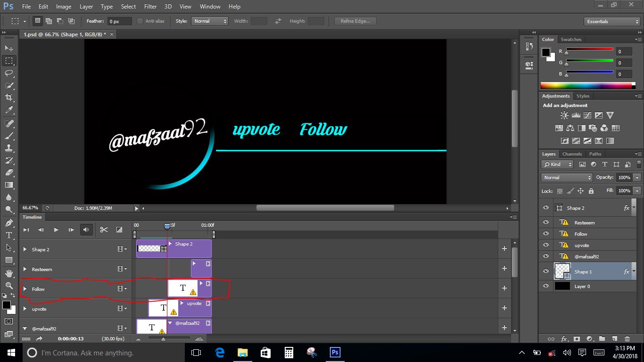Expand the Shape 2 timeline track
The height and width of the screenshot is (362, 644).
[25, 249]
